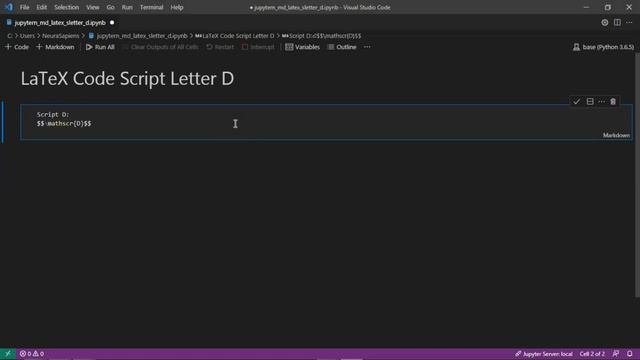Select the jupytern_md_latex_sletter_d.ipynb tab
This screenshot has height=360, width=640.
tap(60, 23)
